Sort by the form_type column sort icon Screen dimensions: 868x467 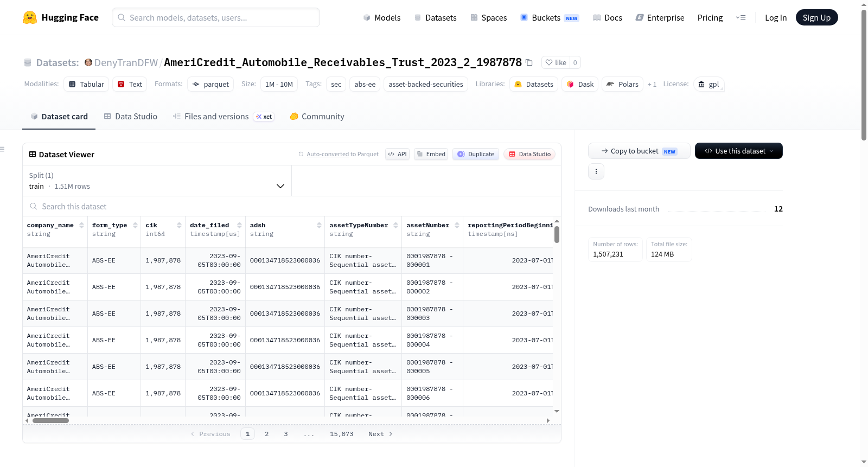click(135, 225)
